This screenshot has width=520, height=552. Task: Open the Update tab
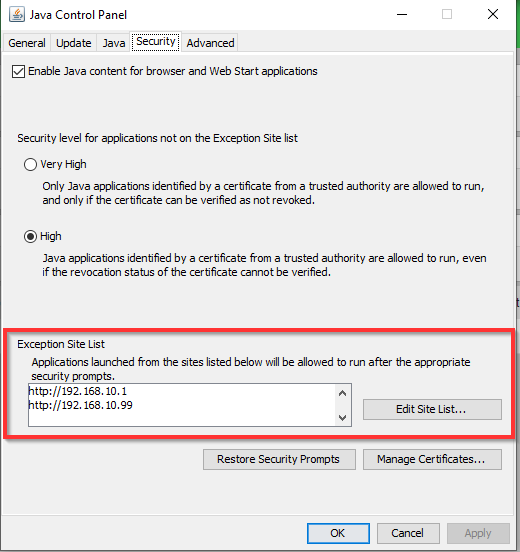click(x=74, y=43)
